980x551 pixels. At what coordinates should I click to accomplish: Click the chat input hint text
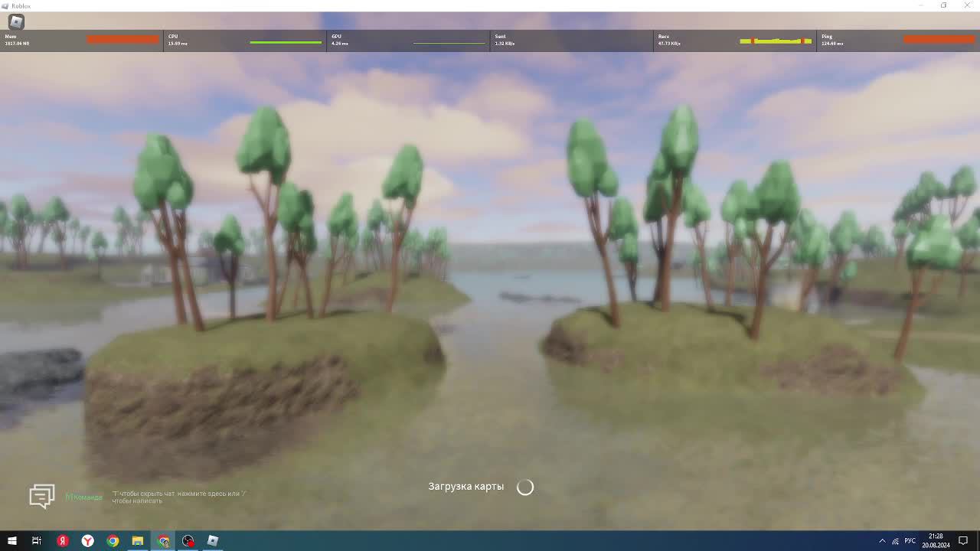pyautogui.click(x=178, y=497)
